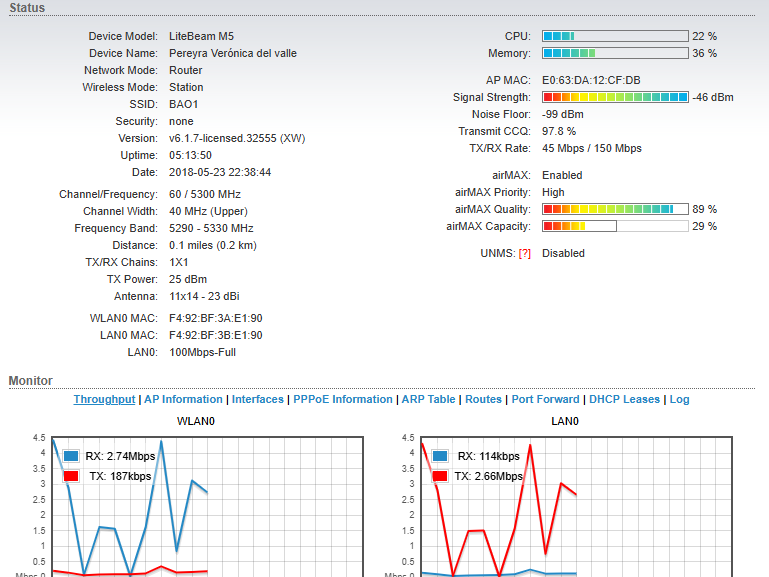The image size is (769, 577).
Task: Switch to AP Information view
Action: 183,399
